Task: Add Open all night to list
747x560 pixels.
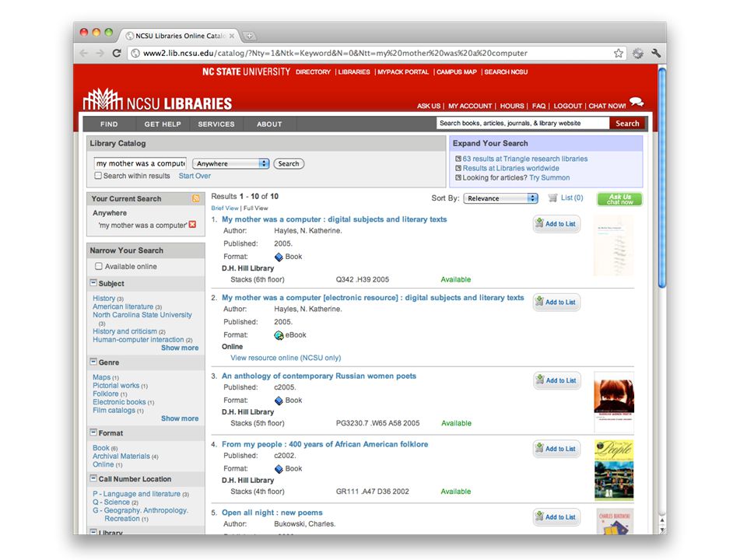Action: pyautogui.click(x=556, y=516)
